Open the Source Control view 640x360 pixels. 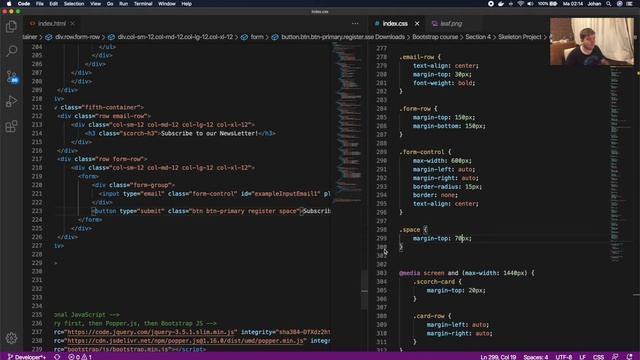click(x=11, y=77)
